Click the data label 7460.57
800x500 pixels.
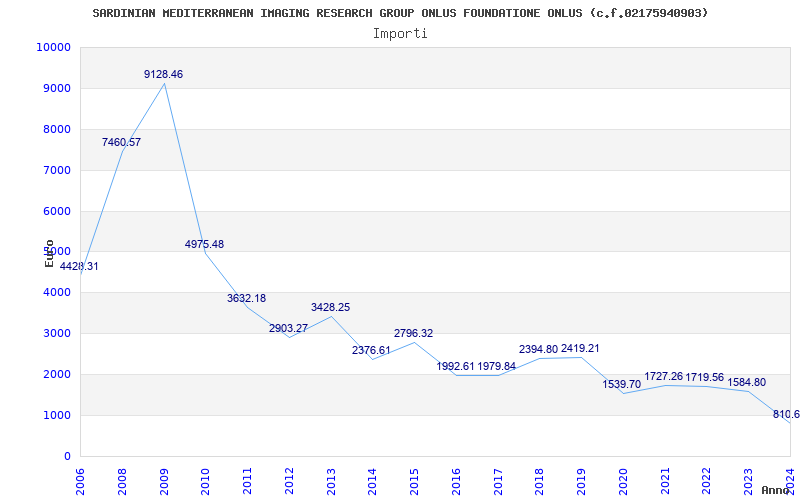click(x=121, y=142)
